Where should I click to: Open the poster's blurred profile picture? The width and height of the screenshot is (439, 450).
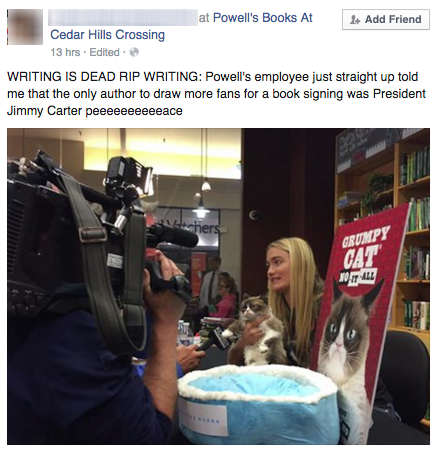(x=25, y=27)
